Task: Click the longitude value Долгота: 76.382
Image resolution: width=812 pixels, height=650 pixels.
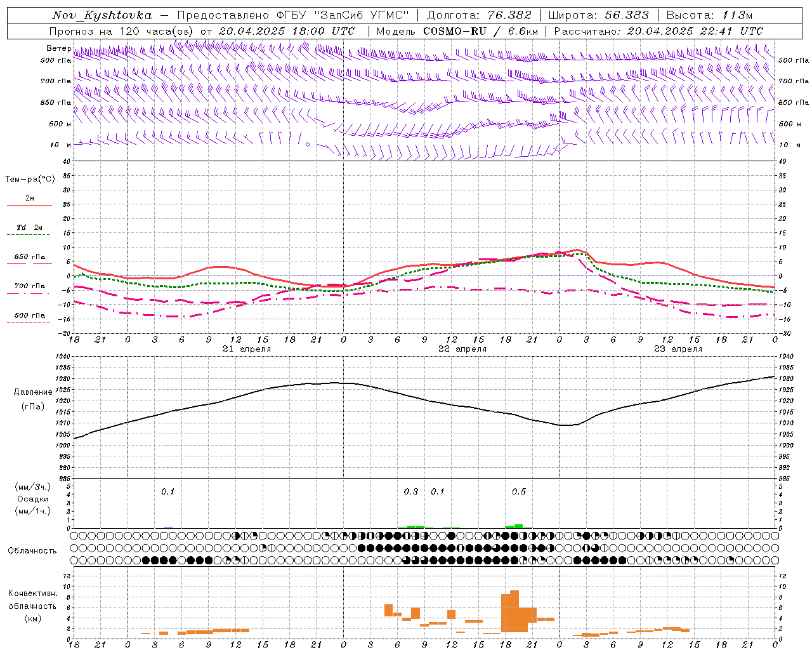Action: 479,15
